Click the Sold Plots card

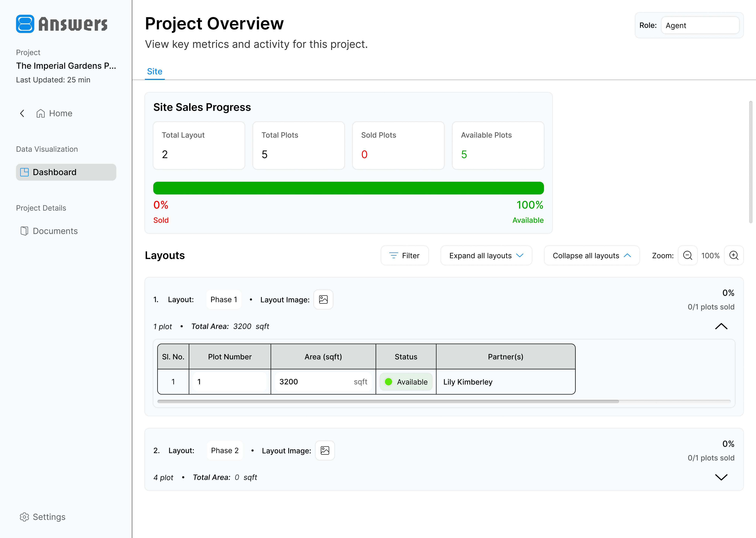[398, 145]
